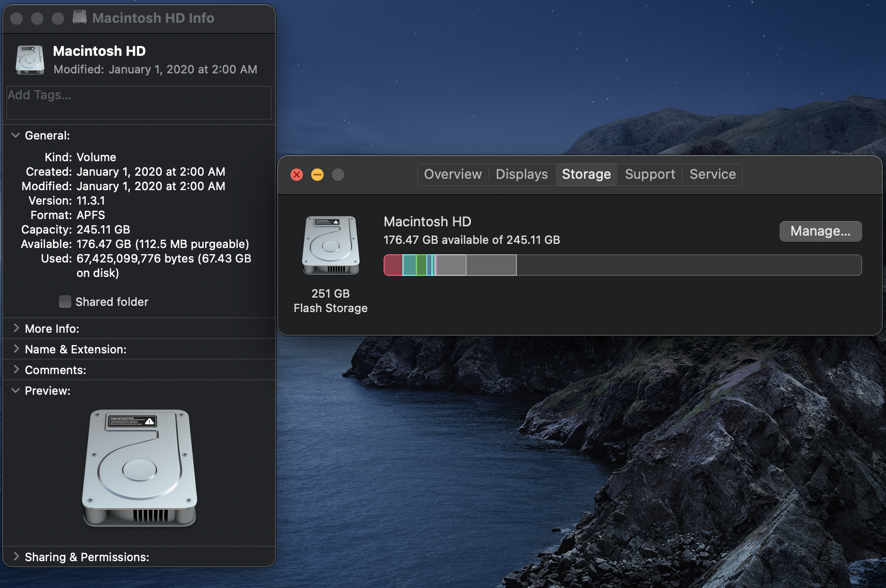This screenshot has width=886, height=588.
Task: Click the free space portion of storage bar
Action: [x=689, y=265]
